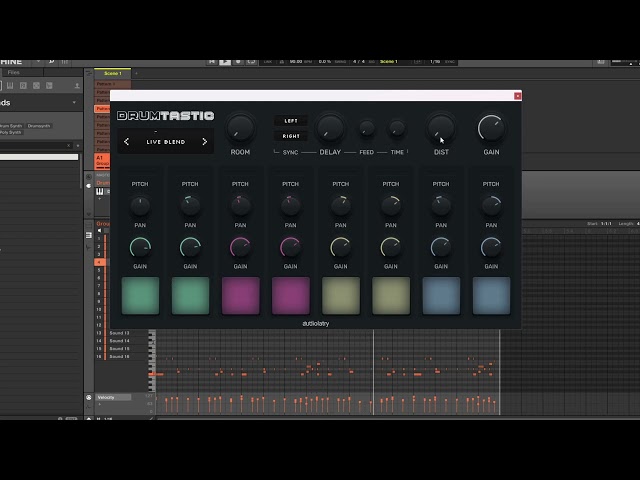
Task: Click gain knob of first purple channel
Action: [240, 247]
